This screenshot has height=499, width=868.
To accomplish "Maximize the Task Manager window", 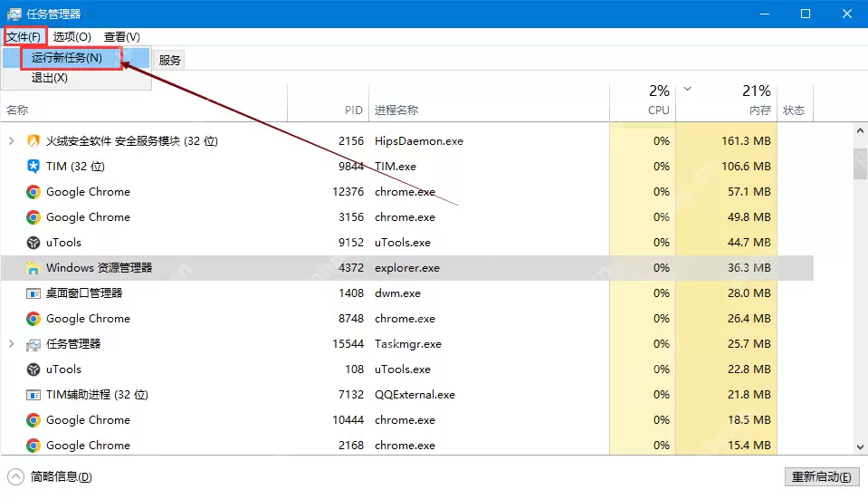I will click(806, 14).
